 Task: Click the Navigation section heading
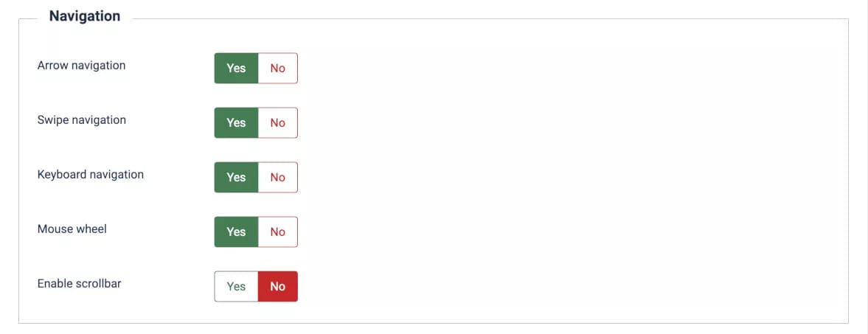click(84, 16)
